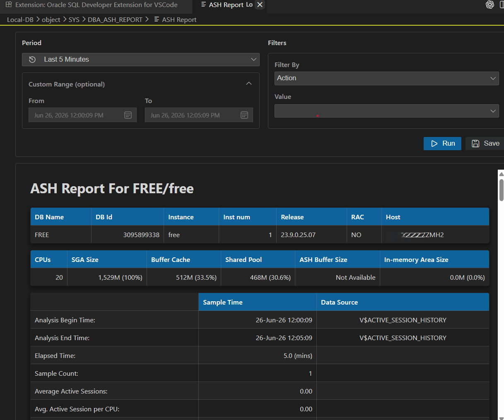Open the Value dropdown

tap(387, 111)
